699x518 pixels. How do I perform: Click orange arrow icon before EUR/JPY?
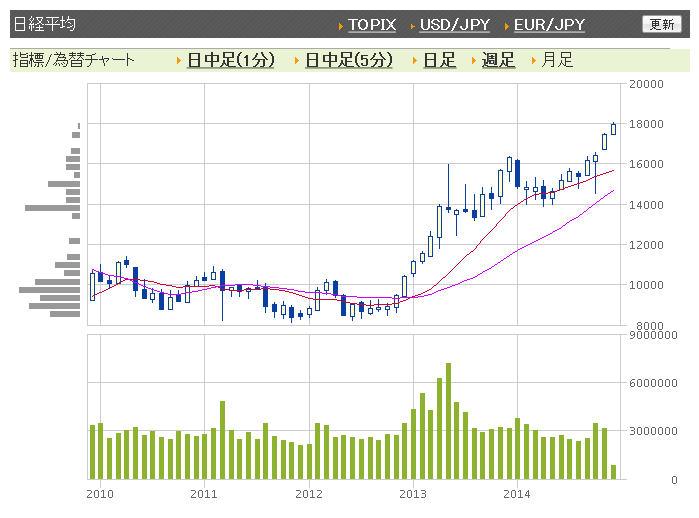[507, 27]
